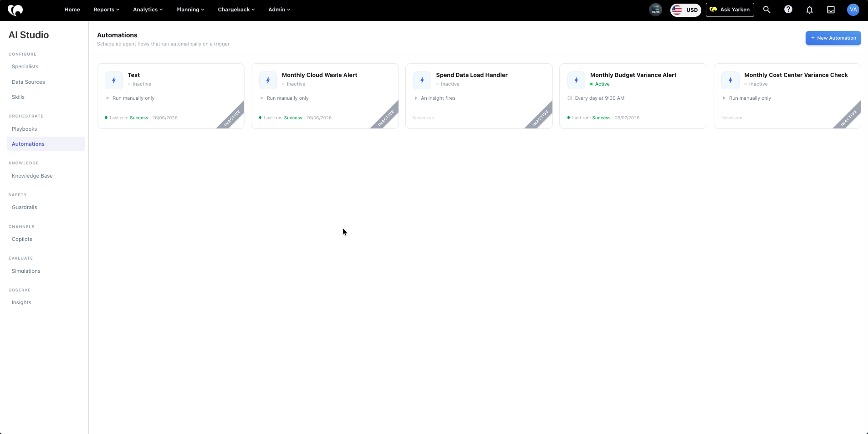Open Simulations in the sidebar
This screenshot has height=434, width=868.
(x=26, y=271)
